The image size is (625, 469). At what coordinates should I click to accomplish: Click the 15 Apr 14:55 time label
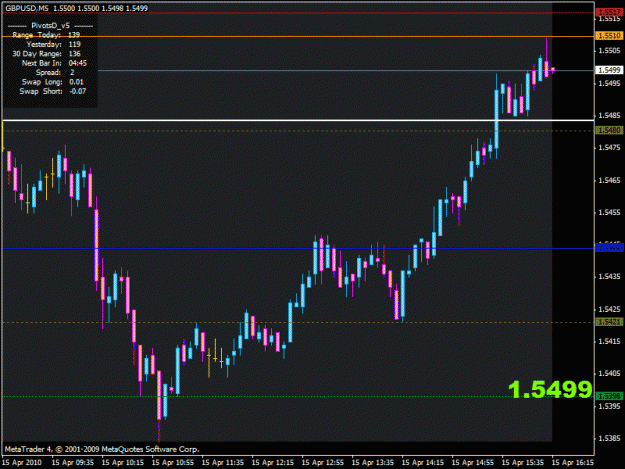(473, 462)
